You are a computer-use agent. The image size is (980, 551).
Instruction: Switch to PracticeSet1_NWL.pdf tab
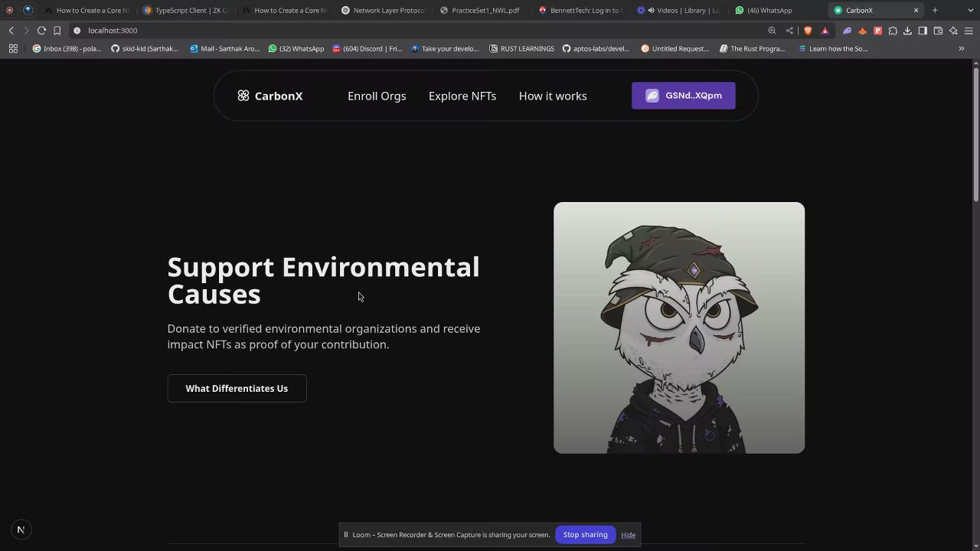click(482, 11)
